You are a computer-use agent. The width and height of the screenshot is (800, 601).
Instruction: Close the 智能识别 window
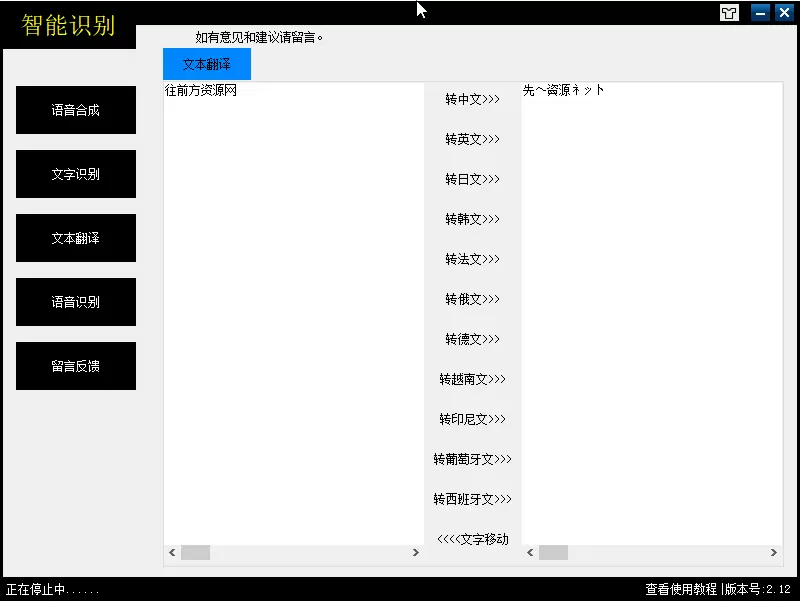[784, 13]
